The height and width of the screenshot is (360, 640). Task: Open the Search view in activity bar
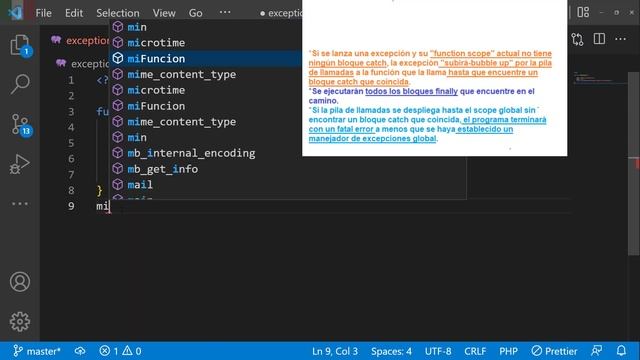(20, 84)
